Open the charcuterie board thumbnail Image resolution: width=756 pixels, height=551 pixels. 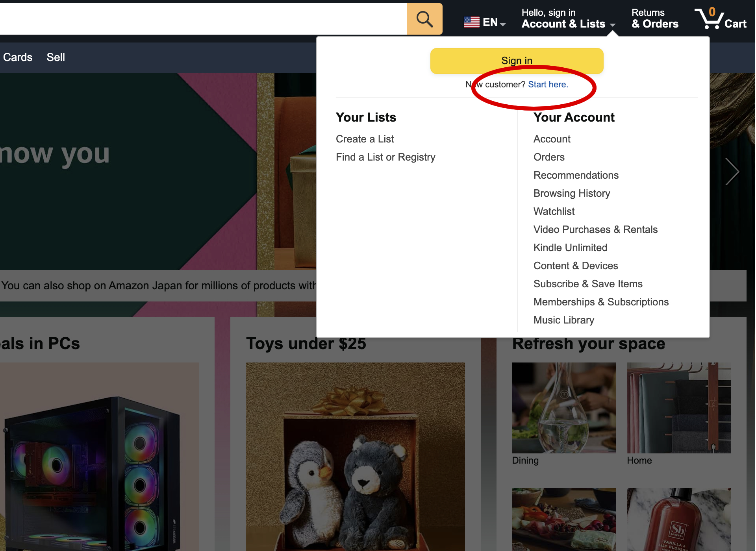(x=563, y=520)
